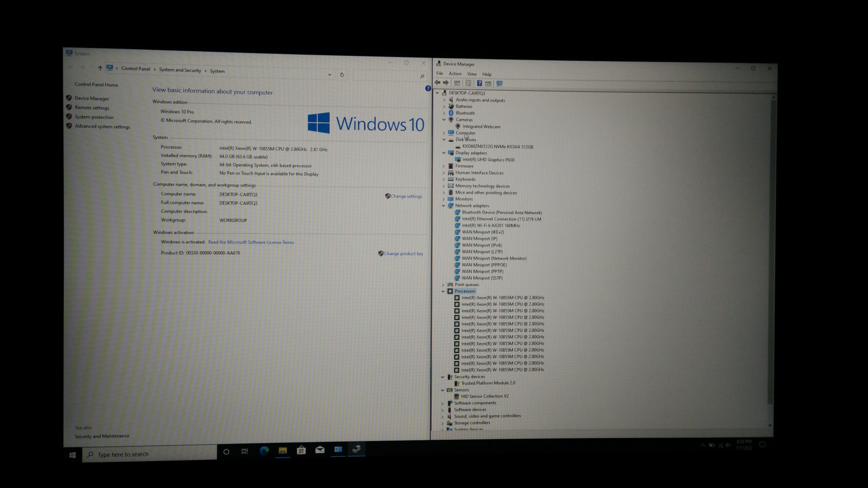Select HID Sensor Collection V2
868x488 pixels.
(x=485, y=396)
